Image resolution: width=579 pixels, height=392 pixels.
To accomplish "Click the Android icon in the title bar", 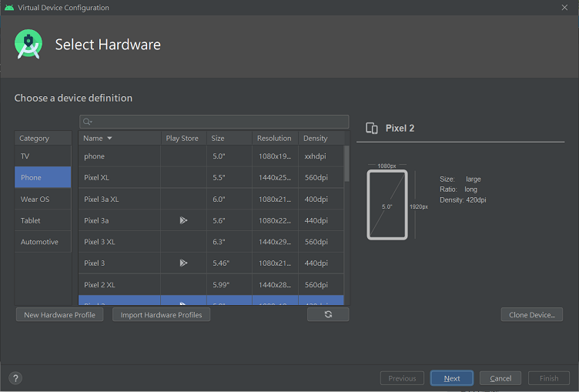I will click(x=9, y=8).
